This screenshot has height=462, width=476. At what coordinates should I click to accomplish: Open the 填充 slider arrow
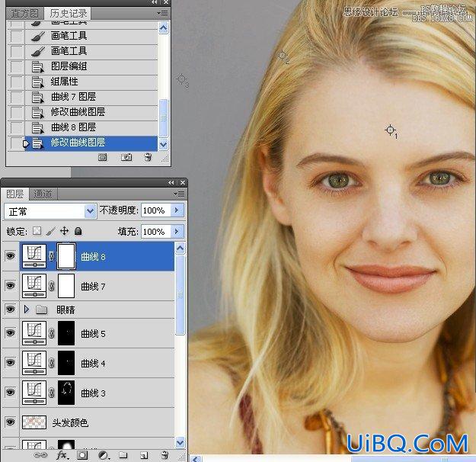[x=177, y=232]
